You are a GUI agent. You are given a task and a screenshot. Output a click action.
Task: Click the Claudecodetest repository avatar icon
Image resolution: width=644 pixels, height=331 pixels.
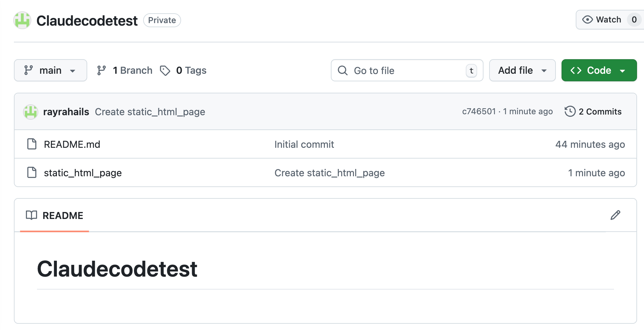pos(22,21)
